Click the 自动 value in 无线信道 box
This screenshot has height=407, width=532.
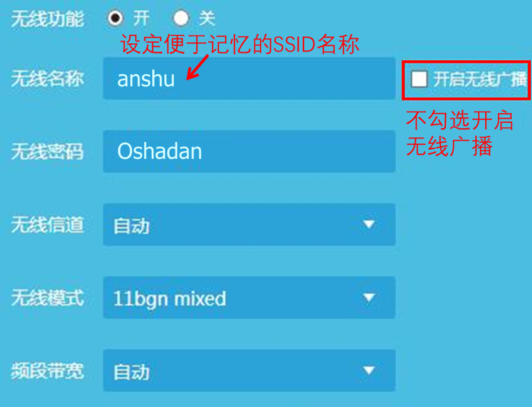pyautogui.click(x=131, y=226)
